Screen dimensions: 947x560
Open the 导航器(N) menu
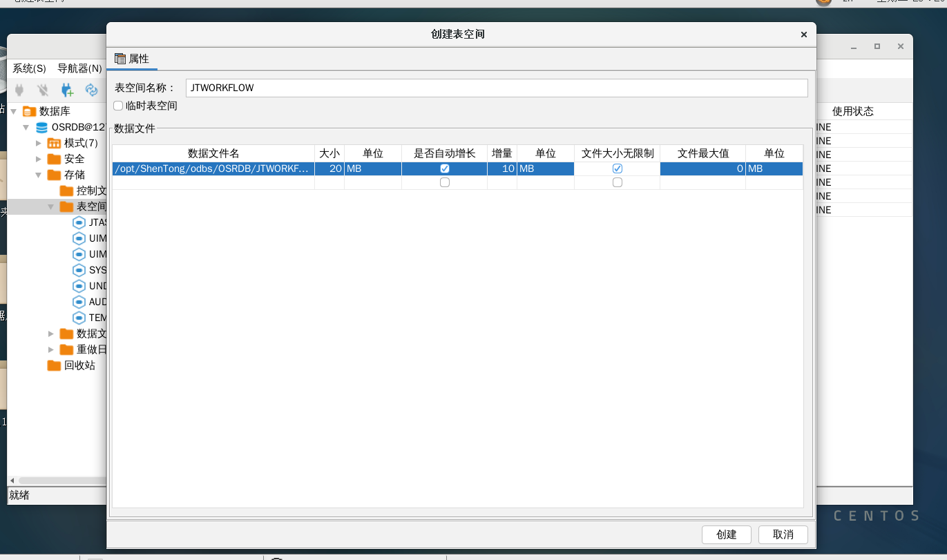(x=79, y=68)
